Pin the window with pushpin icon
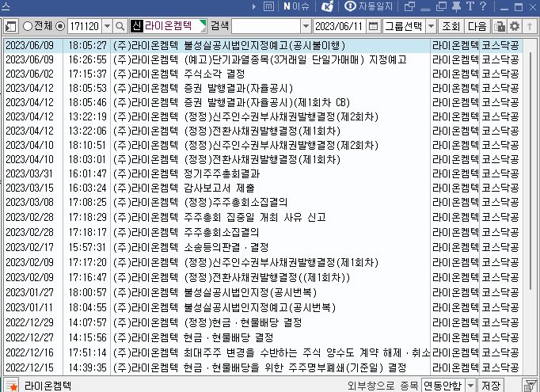Image resolution: width=540 pixels, height=392 pixels. coord(456,6)
